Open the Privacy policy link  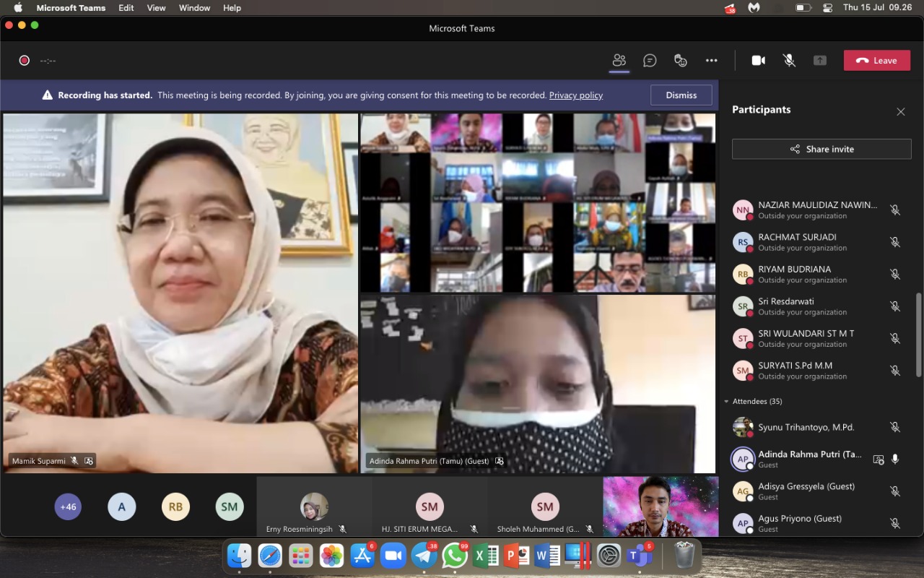pyautogui.click(x=575, y=95)
